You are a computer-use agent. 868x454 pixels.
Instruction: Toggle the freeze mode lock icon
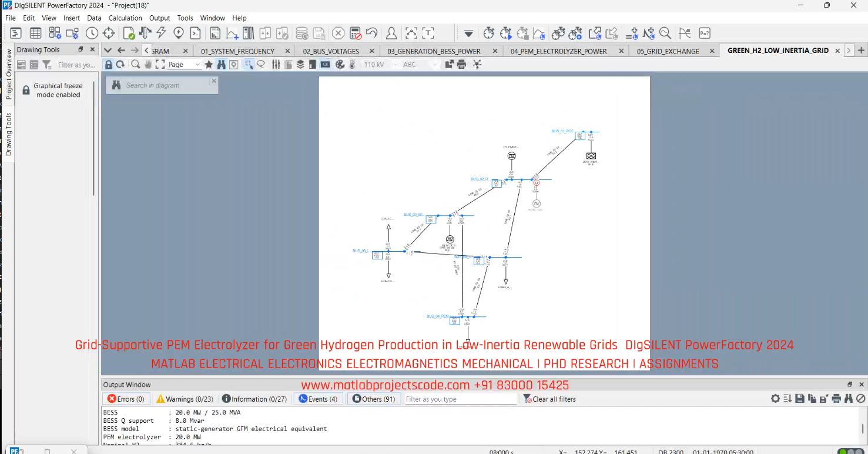pos(109,65)
